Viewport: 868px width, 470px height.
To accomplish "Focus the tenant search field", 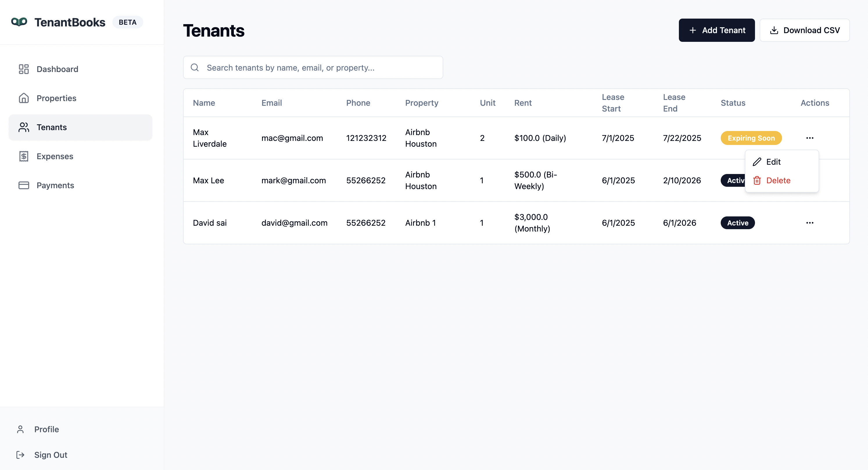I will point(313,67).
